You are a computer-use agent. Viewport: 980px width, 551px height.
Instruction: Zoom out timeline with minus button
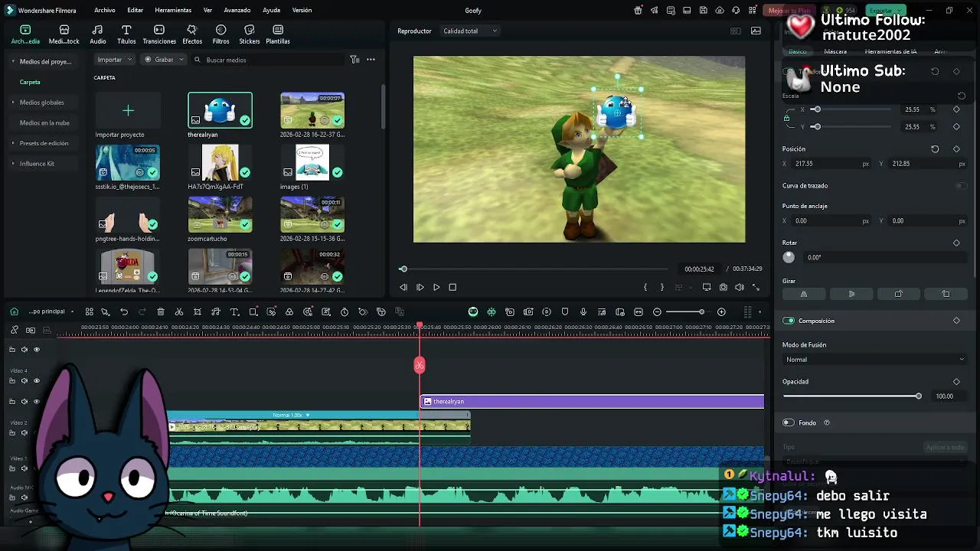click(657, 312)
